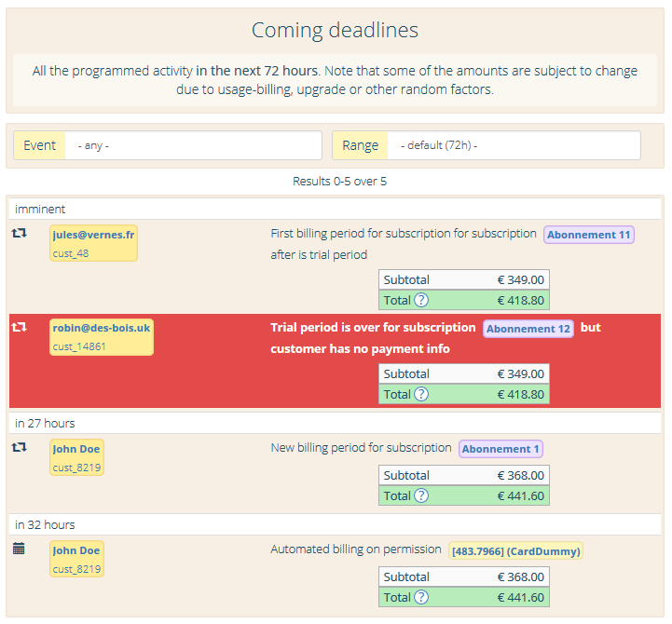
Task: Open the Event filter dropdown
Action: click(x=193, y=145)
